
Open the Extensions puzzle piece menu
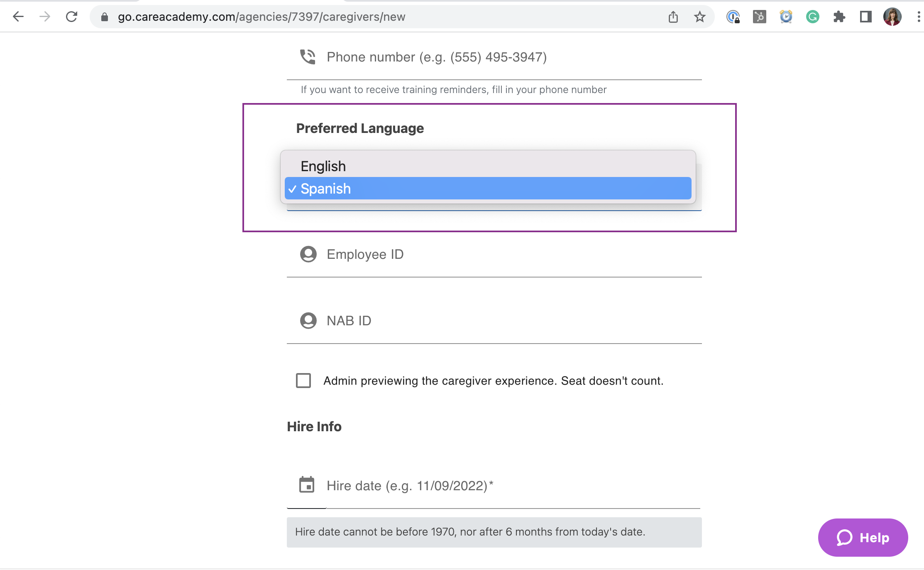pyautogui.click(x=839, y=17)
